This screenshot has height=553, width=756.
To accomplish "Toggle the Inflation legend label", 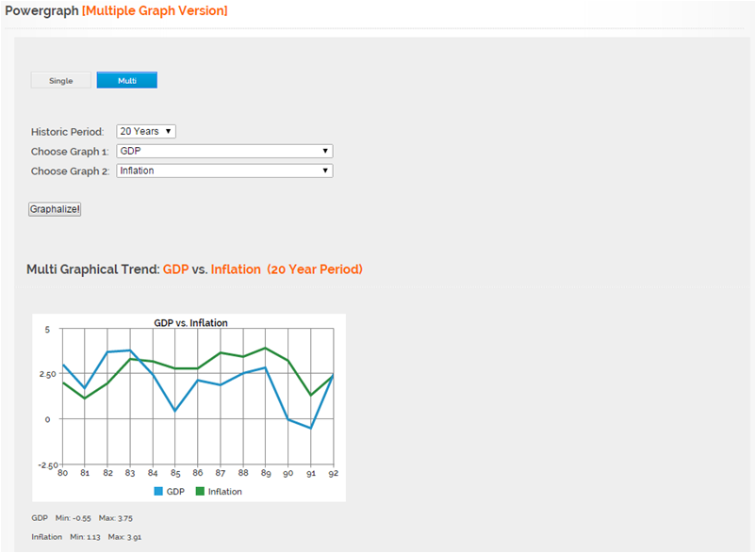I will (x=225, y=492).
